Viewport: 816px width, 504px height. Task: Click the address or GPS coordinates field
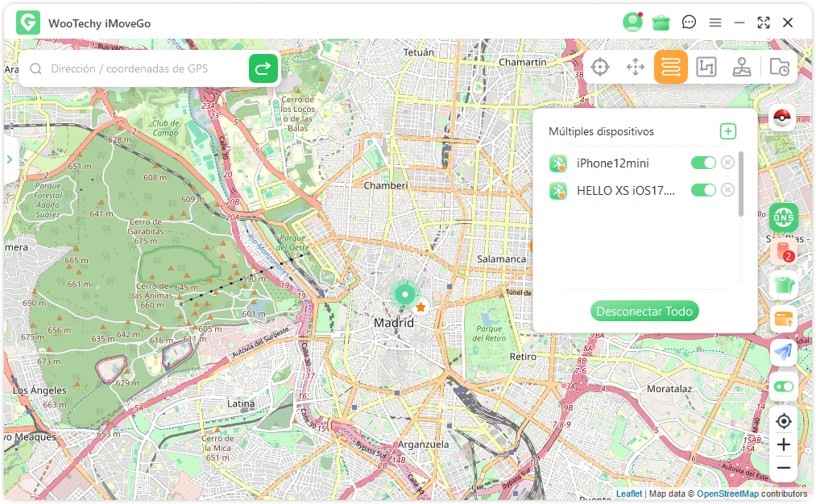(145, 69)
